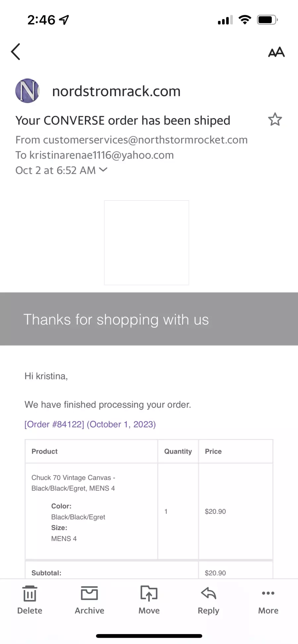The width and height of the screenshot is (298, 644).
Task: Tap the purple N sender avatar
Action: (27, 91)
